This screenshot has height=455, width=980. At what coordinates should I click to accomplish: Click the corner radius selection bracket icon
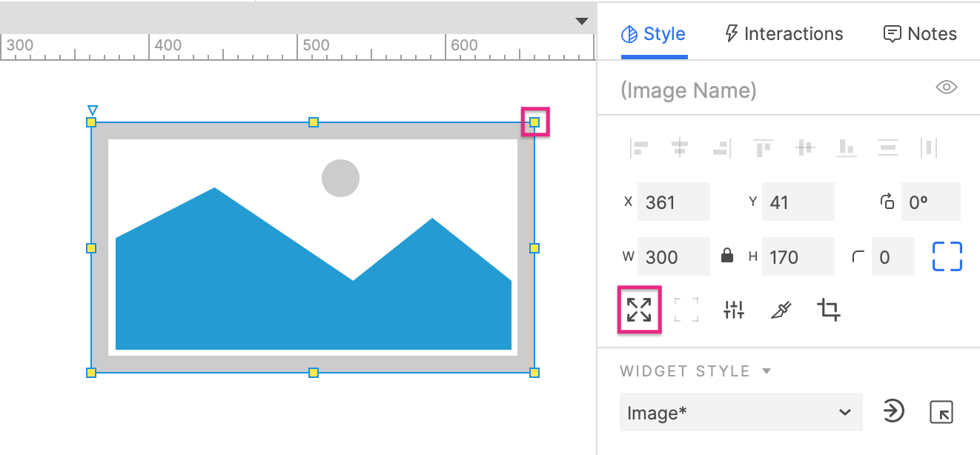[x=946, y=255]
